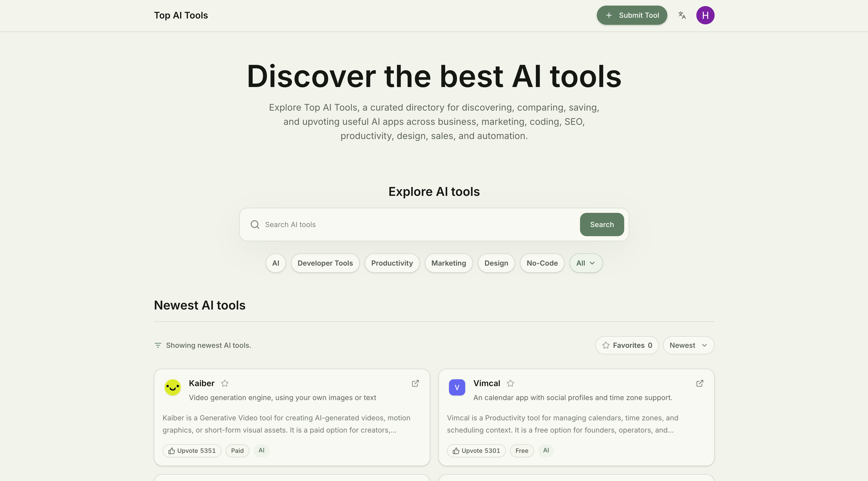This screenshot has height=481, width=868.
Task: Upvote Vimcal 5301
Action: tap(476, 451)
